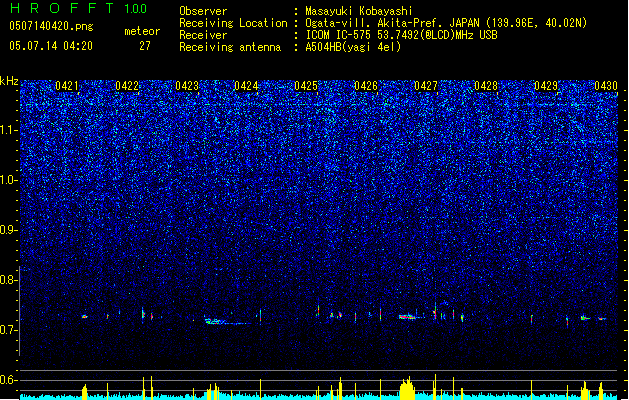Click the 0428 time marker
The width and height of the screenshot is (629, 400).
click(x=486, y=86)
